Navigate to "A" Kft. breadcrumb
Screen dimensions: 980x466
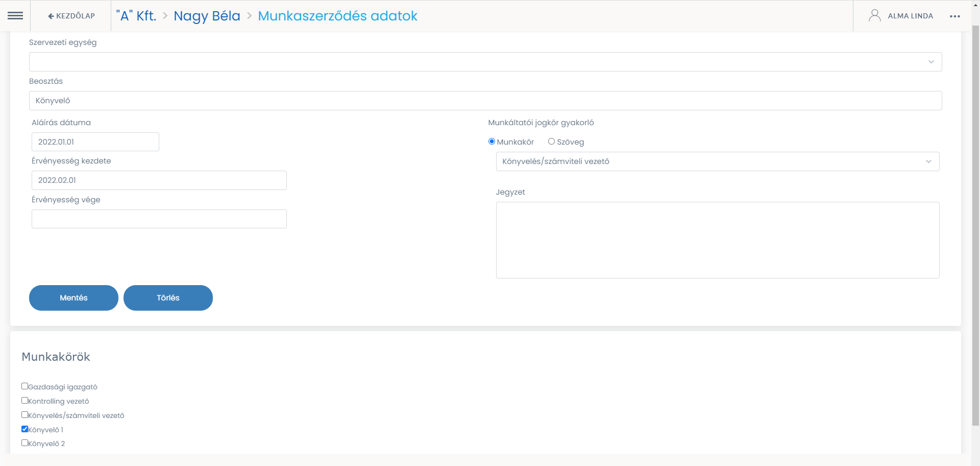coord(136,16)
